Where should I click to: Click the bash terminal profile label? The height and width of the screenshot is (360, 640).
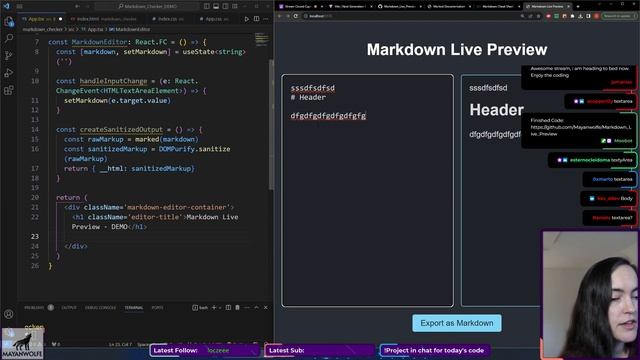pyautogui.click(x=200, y=307)
